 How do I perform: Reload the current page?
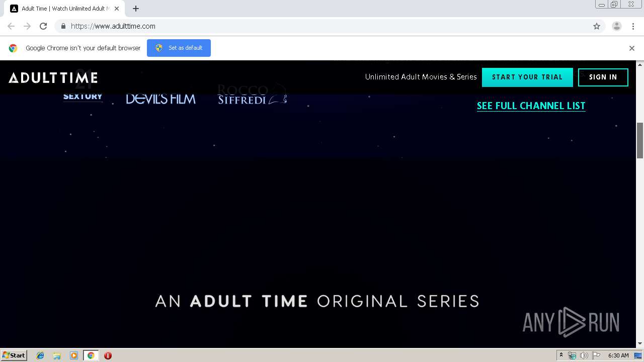pyautogui.click(x=43, y=26)
